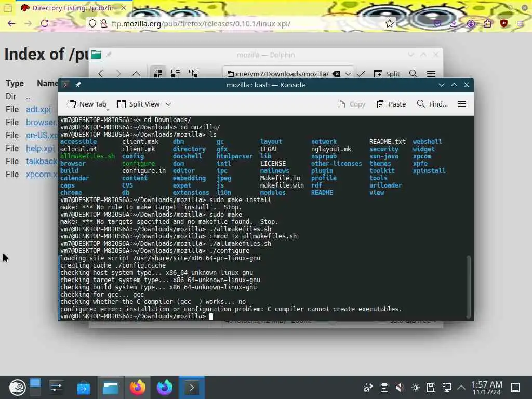Open a New Tab in Konsole

click(87, 104)
